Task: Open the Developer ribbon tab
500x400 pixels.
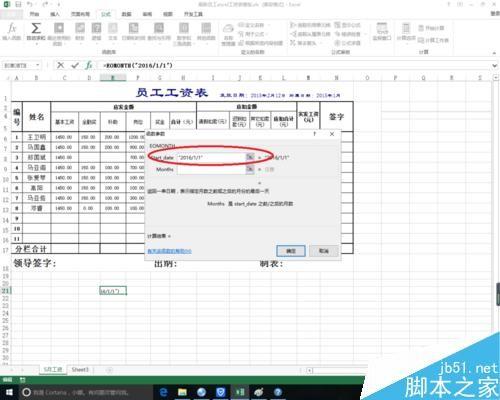Action: pos(193,14)
